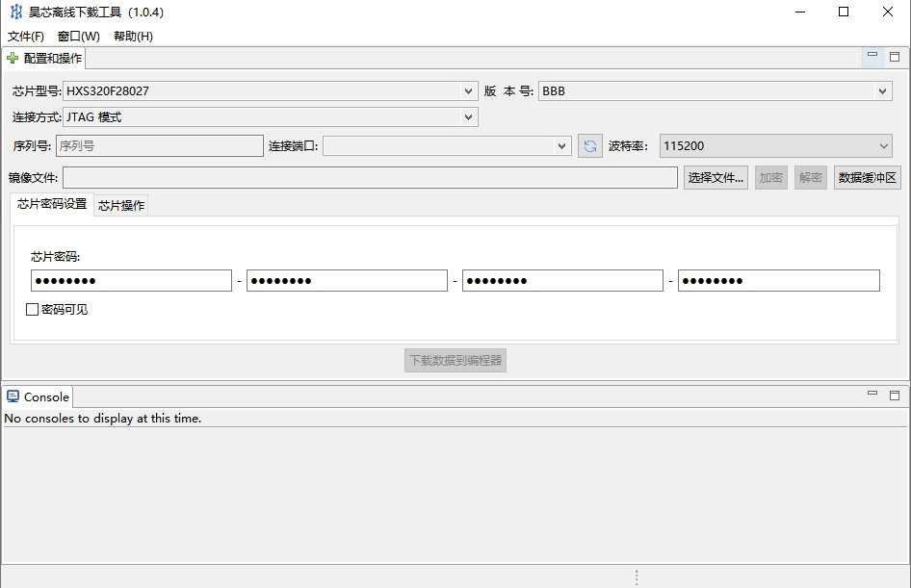The height and width of the screenshot is (588, 911).
Task: Click the 'No consoles to display' text
Action: (103, 418)
